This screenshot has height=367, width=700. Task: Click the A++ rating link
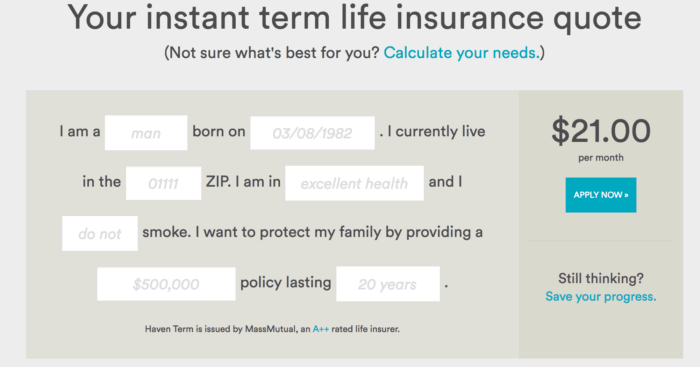321,329
